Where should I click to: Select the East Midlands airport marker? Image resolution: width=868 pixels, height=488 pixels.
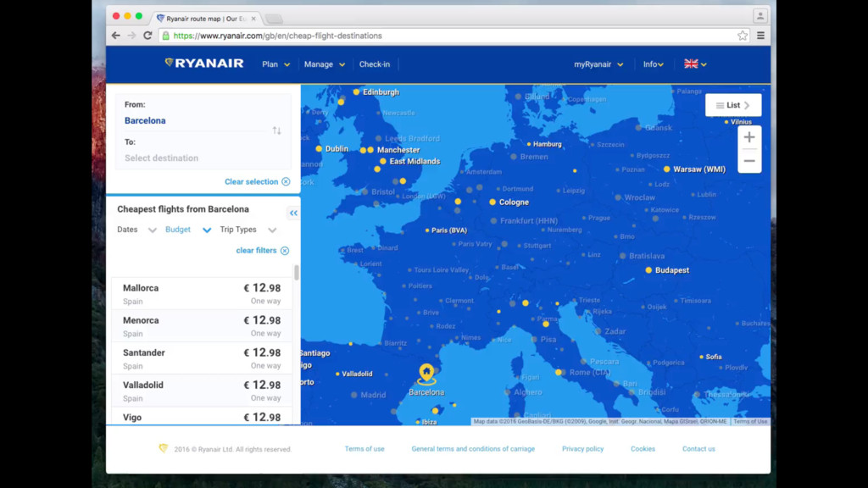pyautogui.click(x=382, y=161)
